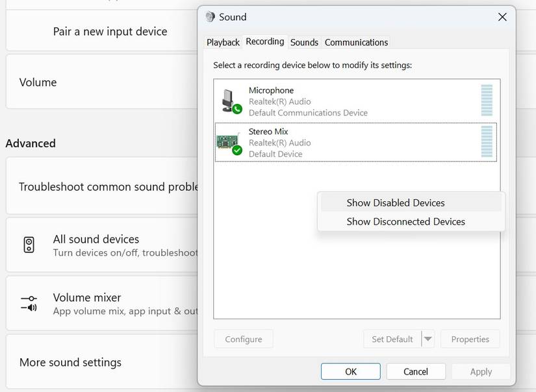The image size is (536, 392).
Task: Switch to the Sounds tab
Action: (x=304, y=42)
